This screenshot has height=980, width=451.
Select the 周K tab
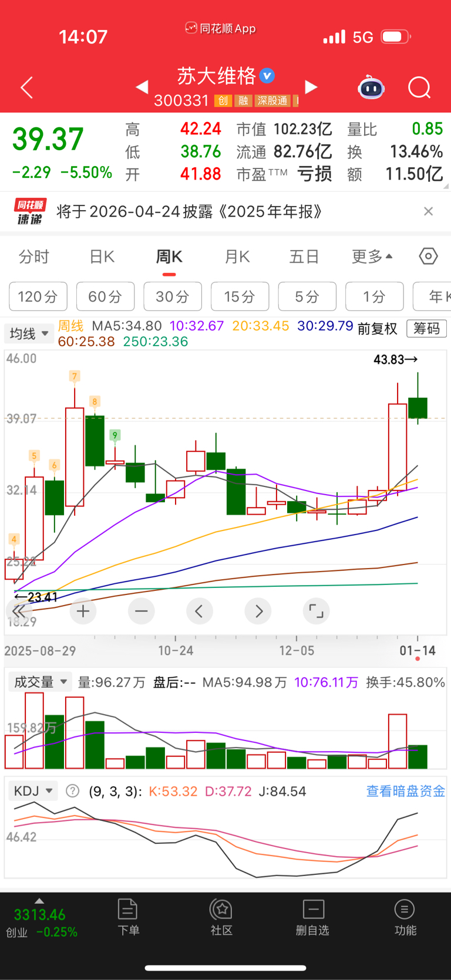[169, 257]
